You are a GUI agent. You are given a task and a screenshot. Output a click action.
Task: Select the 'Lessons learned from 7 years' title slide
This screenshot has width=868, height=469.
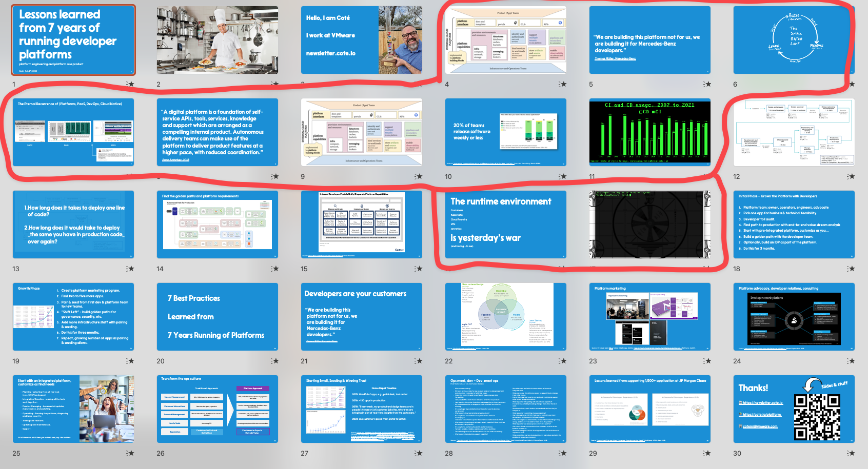coord(73,40)
